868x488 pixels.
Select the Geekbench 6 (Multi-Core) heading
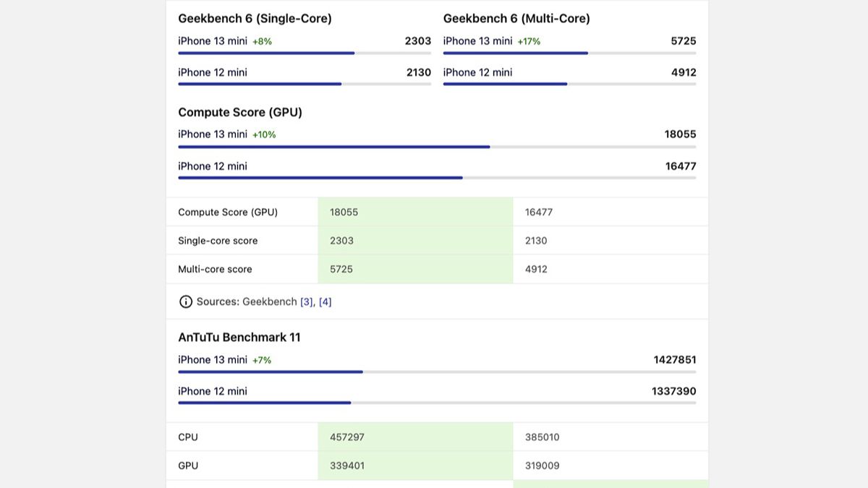tap(516, 19)
